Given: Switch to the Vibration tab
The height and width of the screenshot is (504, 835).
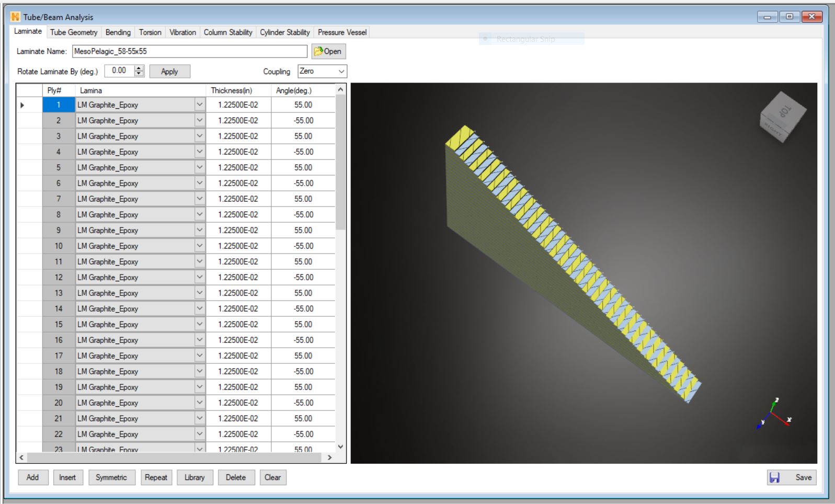Looking at the screenshot, I should (x=182, y=32).
